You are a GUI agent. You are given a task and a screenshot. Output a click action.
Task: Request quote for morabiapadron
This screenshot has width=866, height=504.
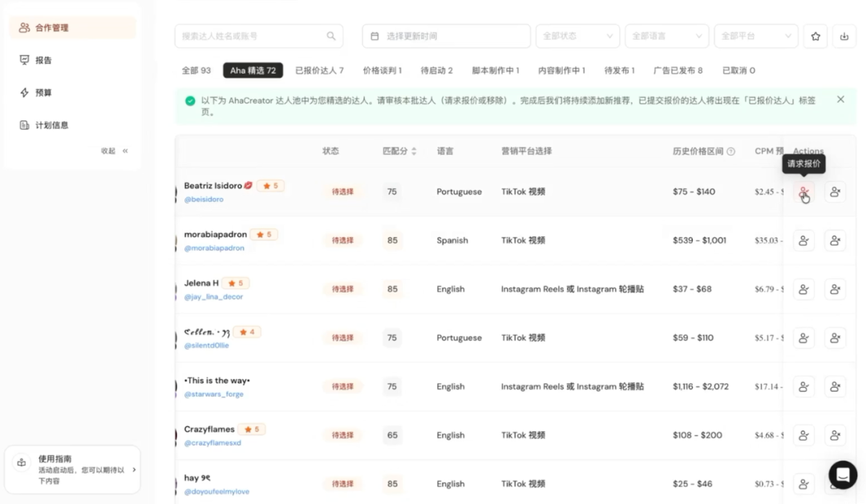tap(803, 240)
